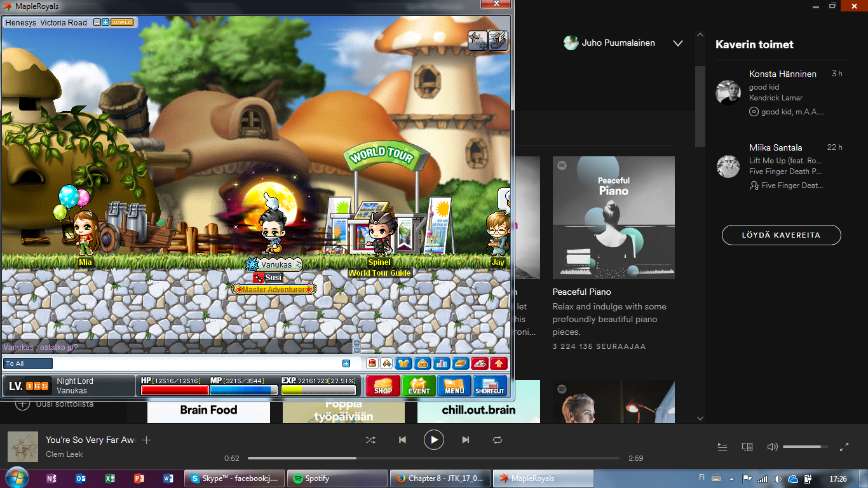868x488 pixels.
Task: Open the game Menu button
Action: [454, 386]
